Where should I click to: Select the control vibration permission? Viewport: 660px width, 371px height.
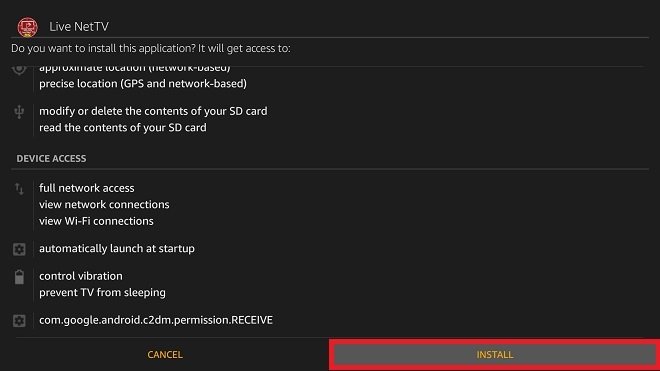81,276
